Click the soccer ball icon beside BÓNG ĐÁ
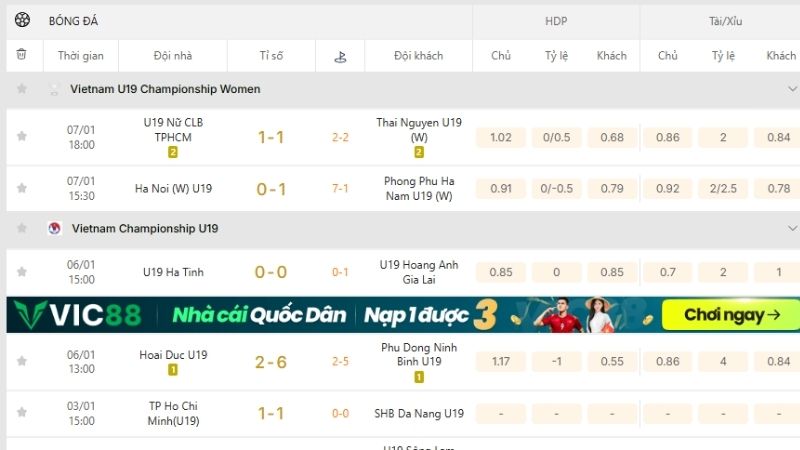Viewport: 800px width, 450px height. click(22, 20)
